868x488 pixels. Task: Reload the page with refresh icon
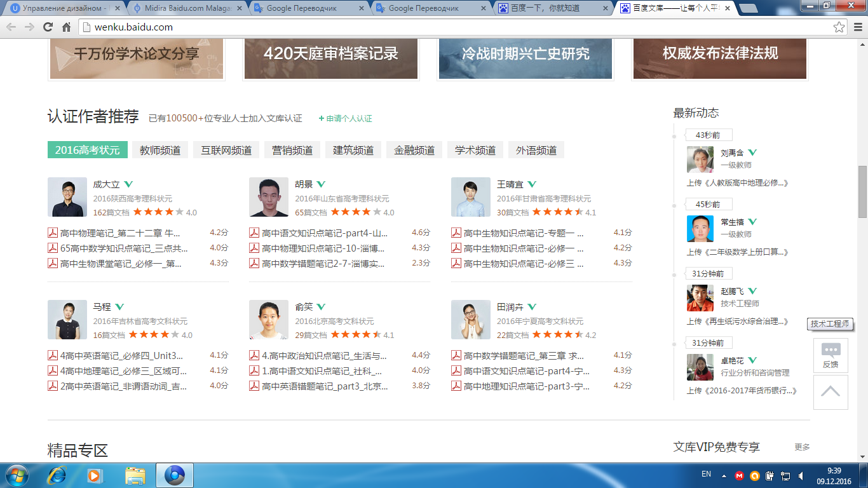[x=48, y=27]
